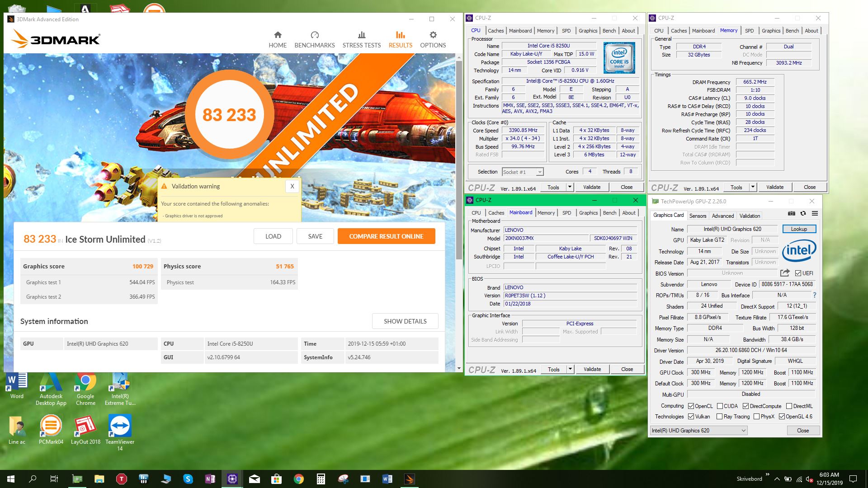Open Skype from the taskbar
The image size is (868, 488).
click(x=188, y=479)
